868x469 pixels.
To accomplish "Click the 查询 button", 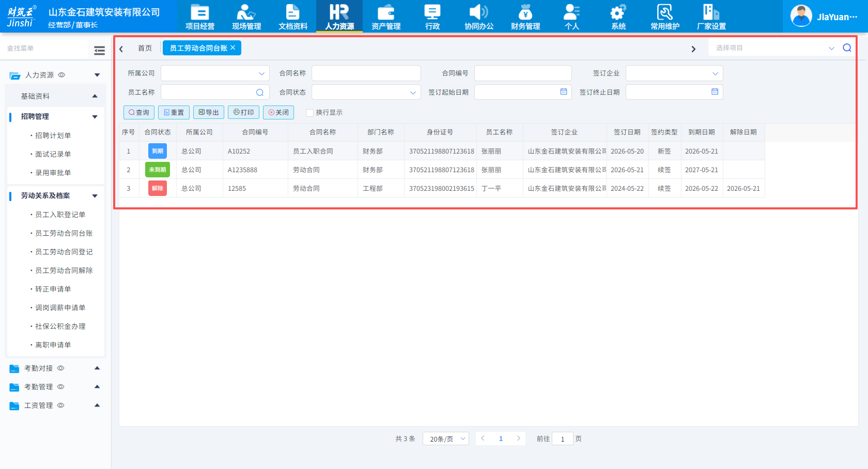I will tap(139, 112).
